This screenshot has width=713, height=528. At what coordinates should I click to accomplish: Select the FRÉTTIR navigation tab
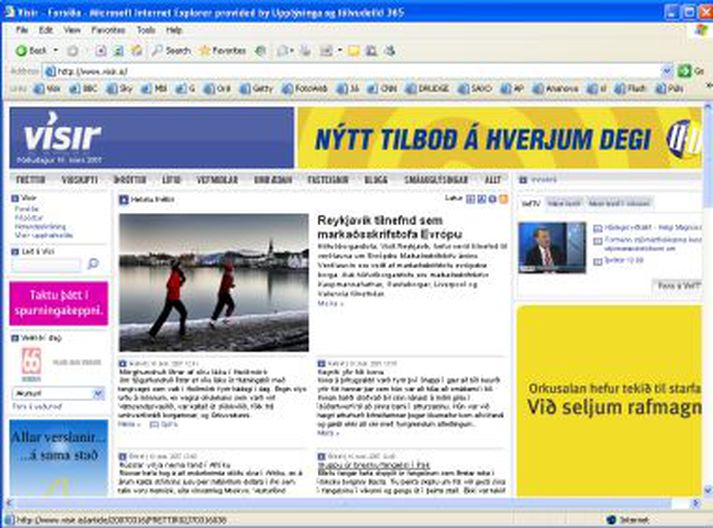click(x=31, y=180)
